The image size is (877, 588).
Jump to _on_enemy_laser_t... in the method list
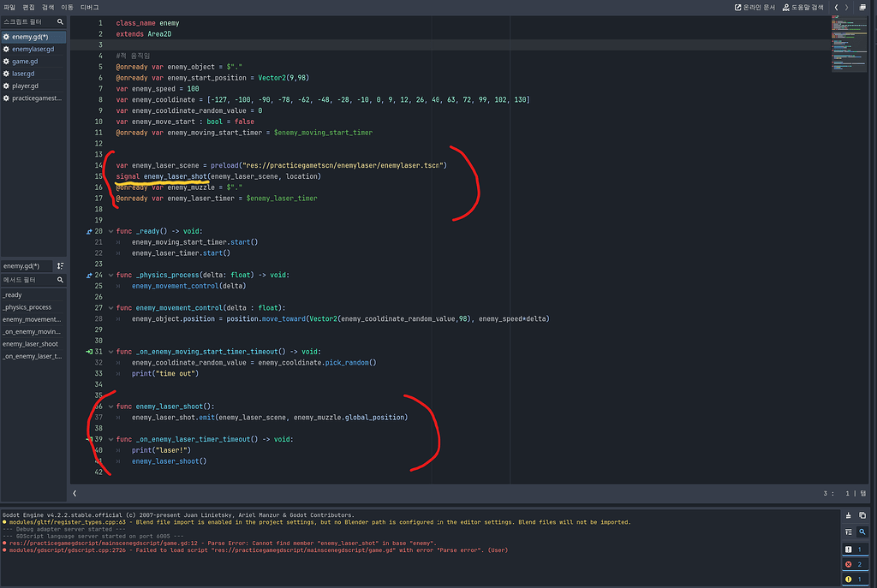(x=33, y=357)
